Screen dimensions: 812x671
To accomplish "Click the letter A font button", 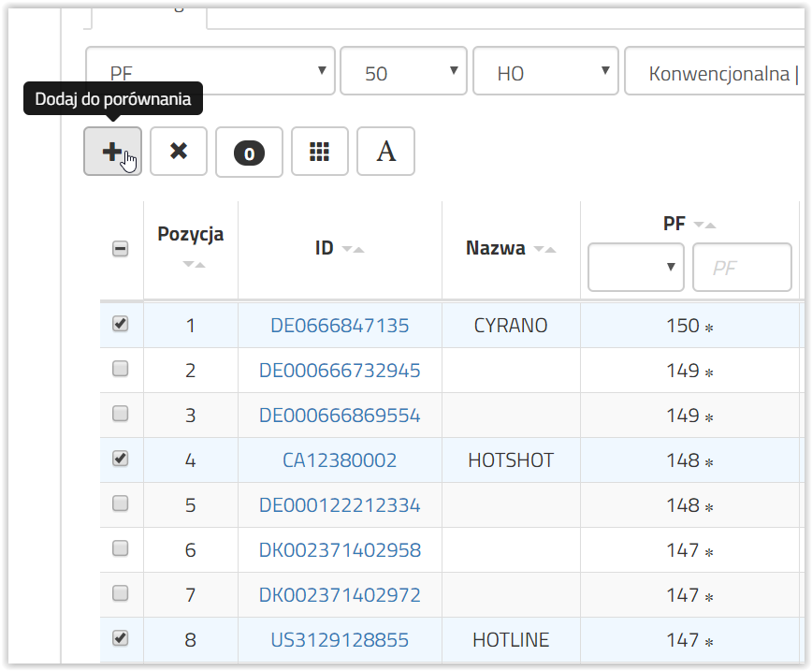I will click(x=385, y=152).
